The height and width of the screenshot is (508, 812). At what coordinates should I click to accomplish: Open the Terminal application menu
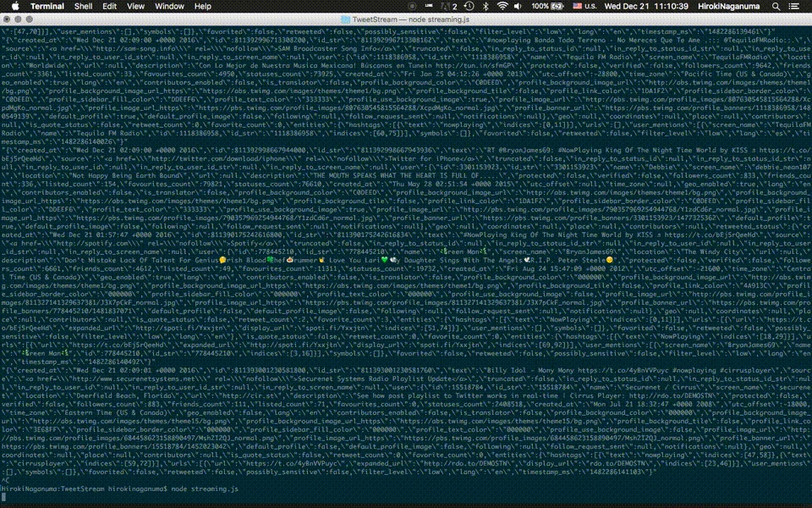coord(47,6)
